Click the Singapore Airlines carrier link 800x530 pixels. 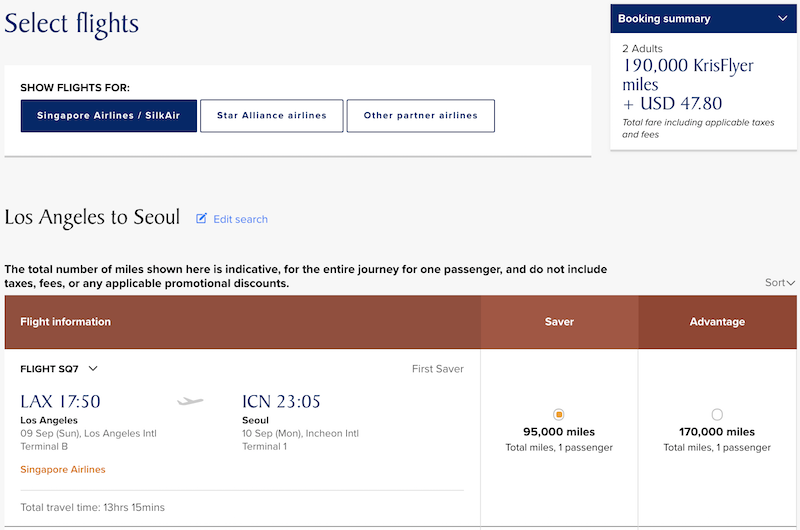pos(63,469)
